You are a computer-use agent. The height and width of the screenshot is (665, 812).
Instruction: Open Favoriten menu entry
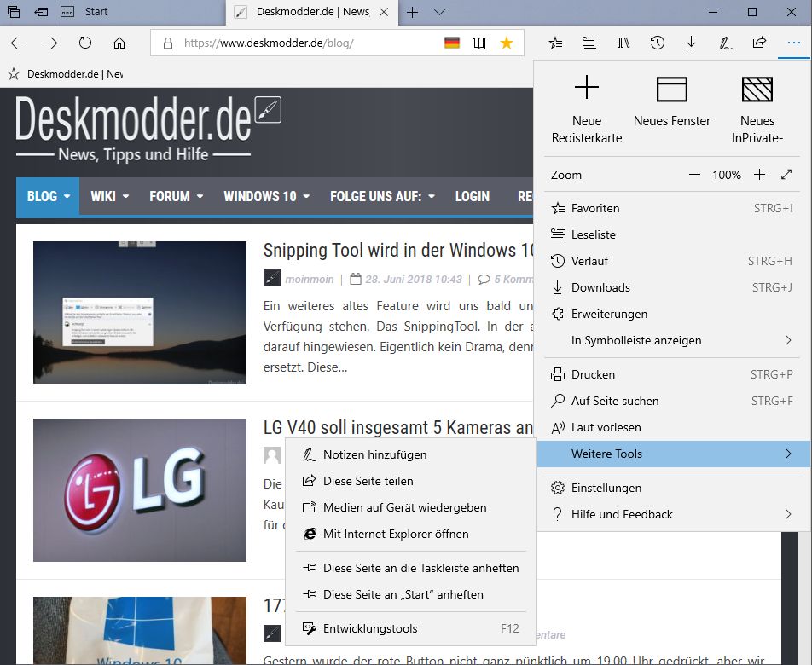[671, 208]
